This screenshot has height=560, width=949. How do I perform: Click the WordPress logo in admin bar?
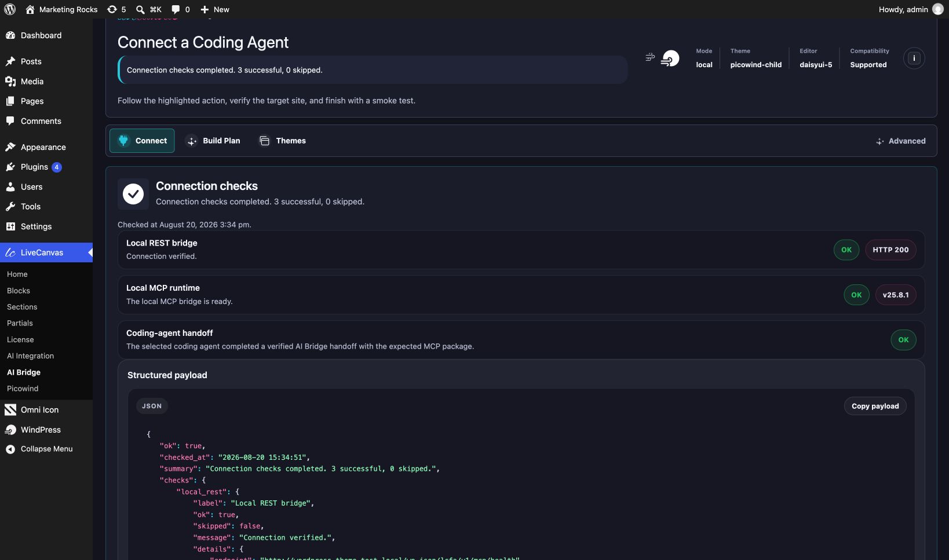pyautogui.click(x=10, y=9)
